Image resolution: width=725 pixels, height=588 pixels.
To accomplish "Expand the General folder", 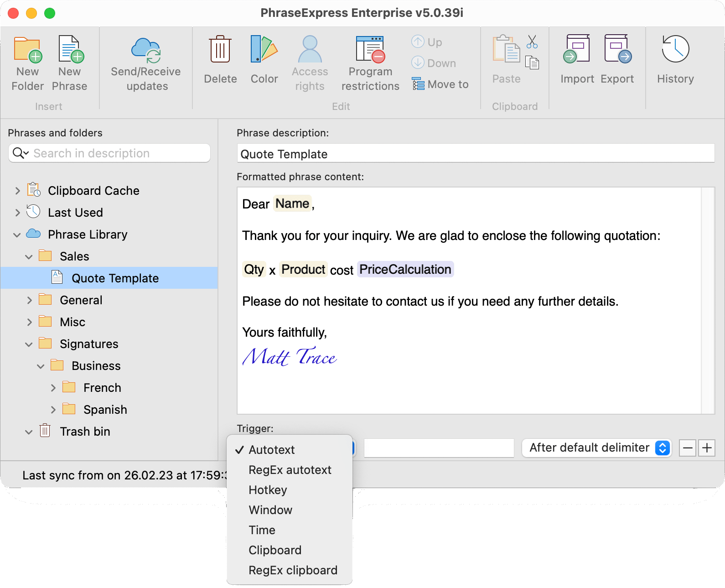I will point(29,300).
